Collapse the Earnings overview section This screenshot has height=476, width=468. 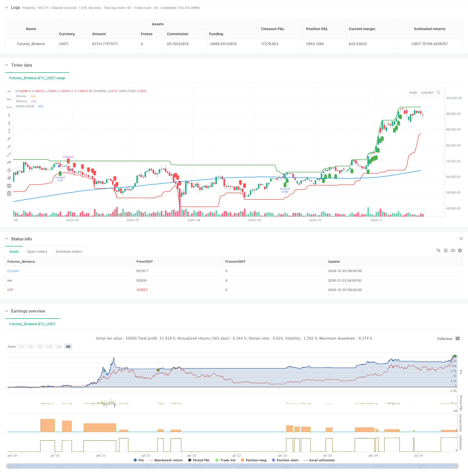pyautogui.click(x=7, y=311)
